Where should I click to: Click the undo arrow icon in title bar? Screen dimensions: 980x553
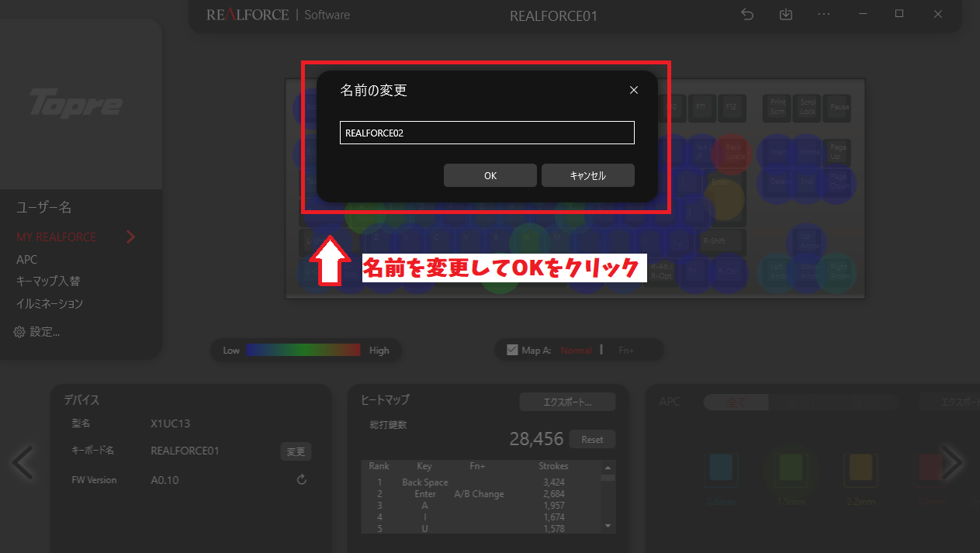[x=747, y=14]
